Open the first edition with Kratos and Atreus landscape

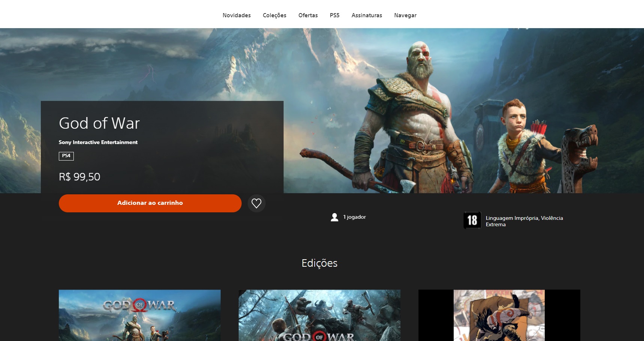coord(139,315)
